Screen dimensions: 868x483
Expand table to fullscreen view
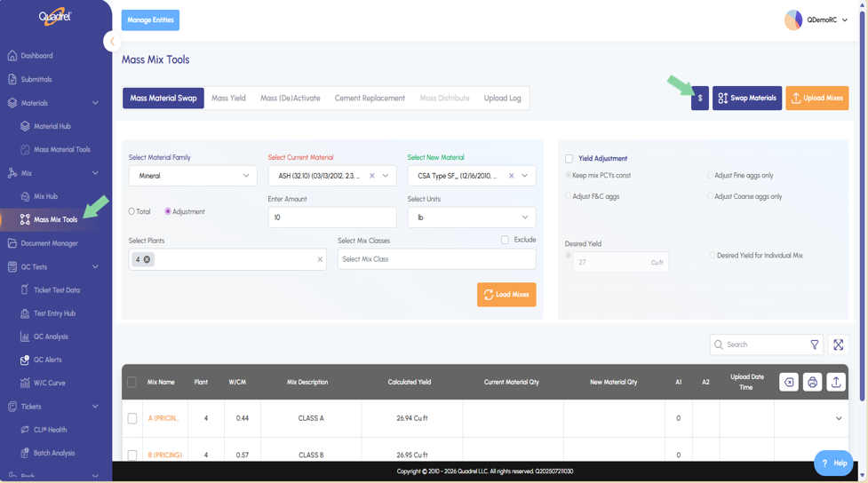coord(838,344)
